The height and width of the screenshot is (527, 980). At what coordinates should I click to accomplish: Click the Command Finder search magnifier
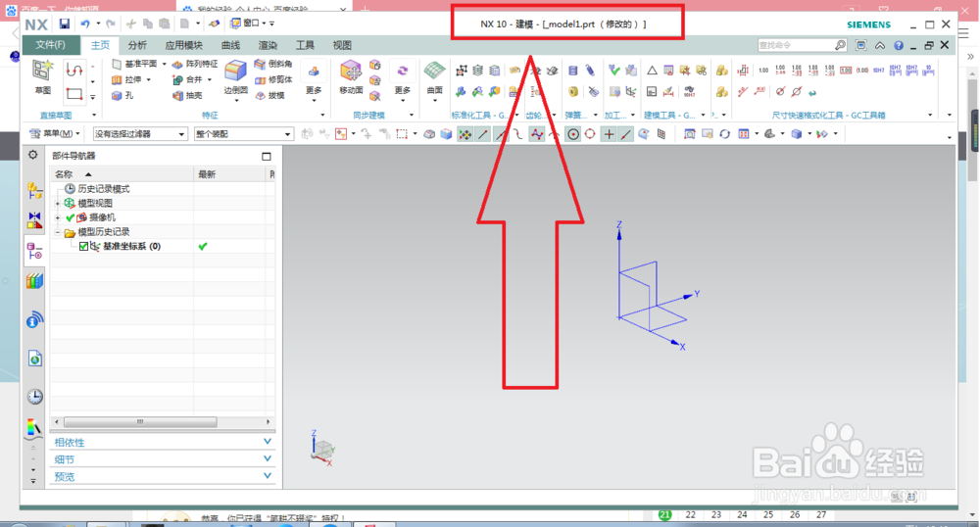click(x=840, y=45)
